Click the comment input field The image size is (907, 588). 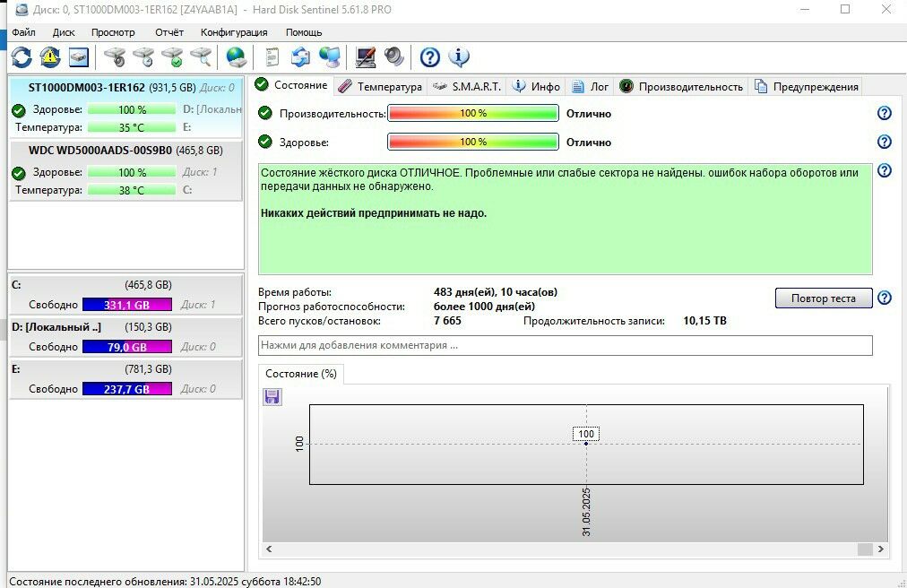tap(566, 345)
